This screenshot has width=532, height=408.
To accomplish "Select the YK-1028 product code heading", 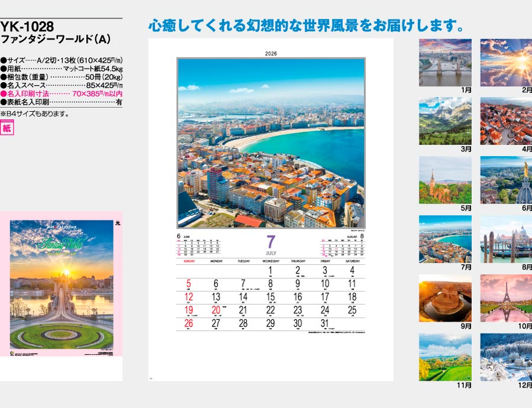I will [x=27, y=27].
